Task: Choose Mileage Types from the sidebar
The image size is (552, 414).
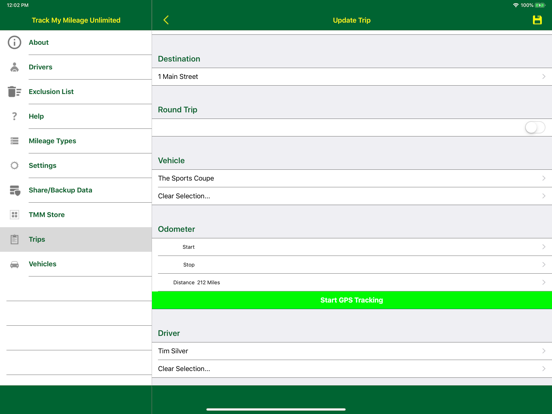Action: tap(76, 141)
